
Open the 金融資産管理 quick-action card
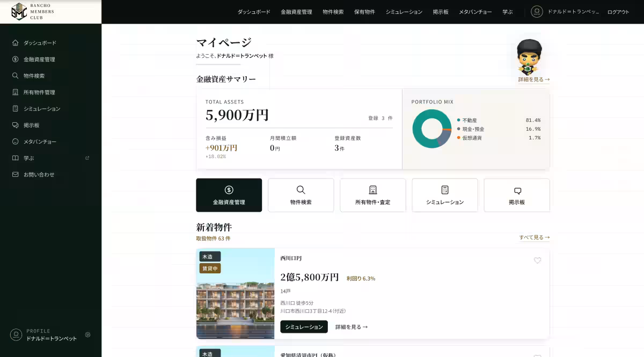coord(229,195)
